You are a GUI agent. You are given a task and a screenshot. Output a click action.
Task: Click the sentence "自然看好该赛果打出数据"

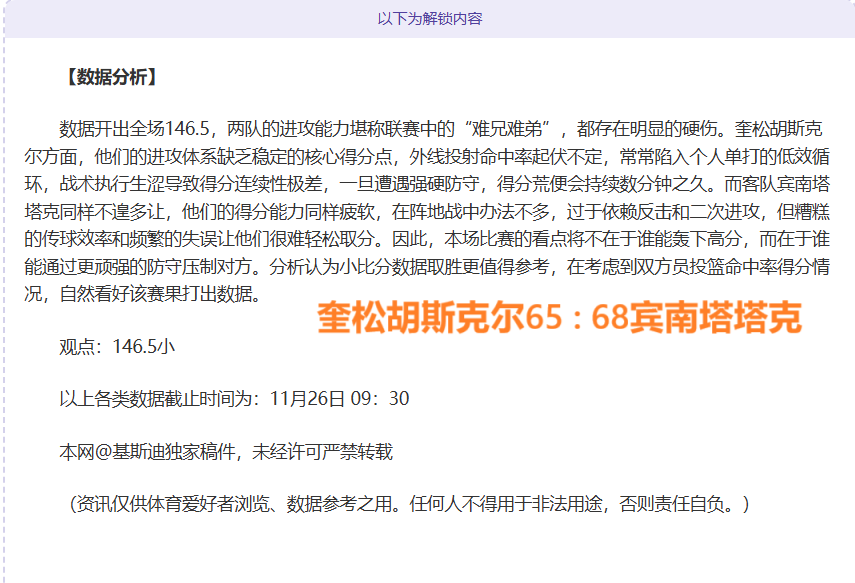coord(160,295)
